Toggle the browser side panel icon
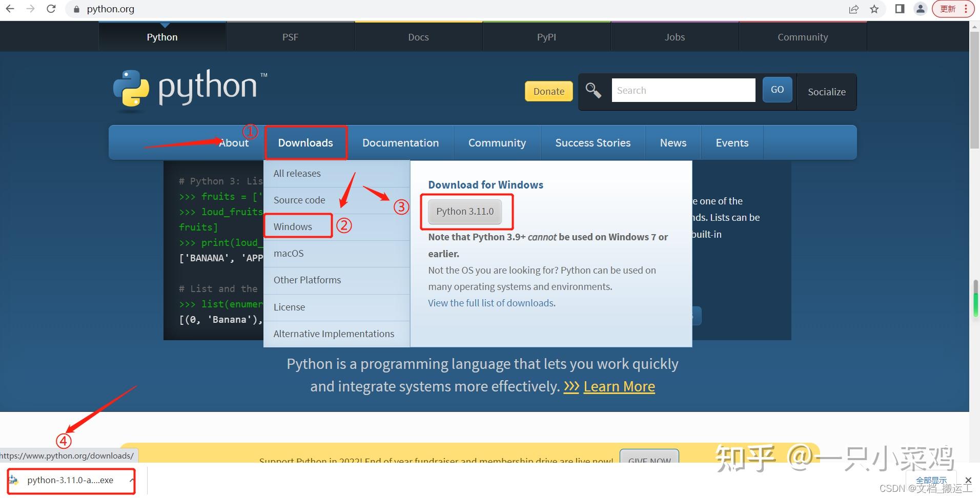This screenshot has width=980, height=498. (900, 9)
